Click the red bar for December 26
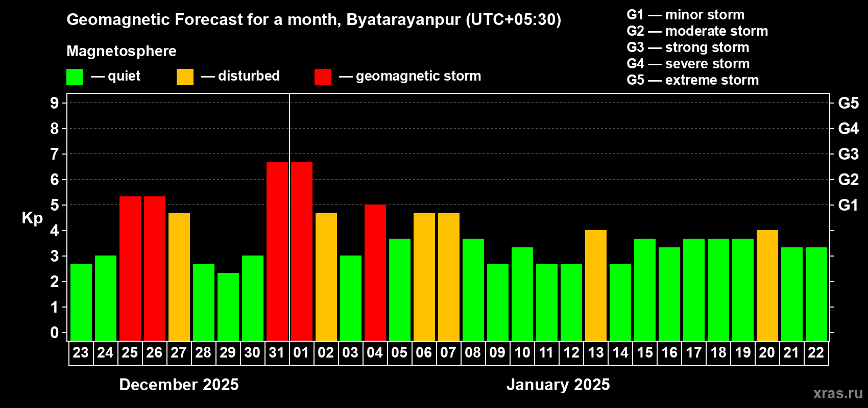 (155, 268)
